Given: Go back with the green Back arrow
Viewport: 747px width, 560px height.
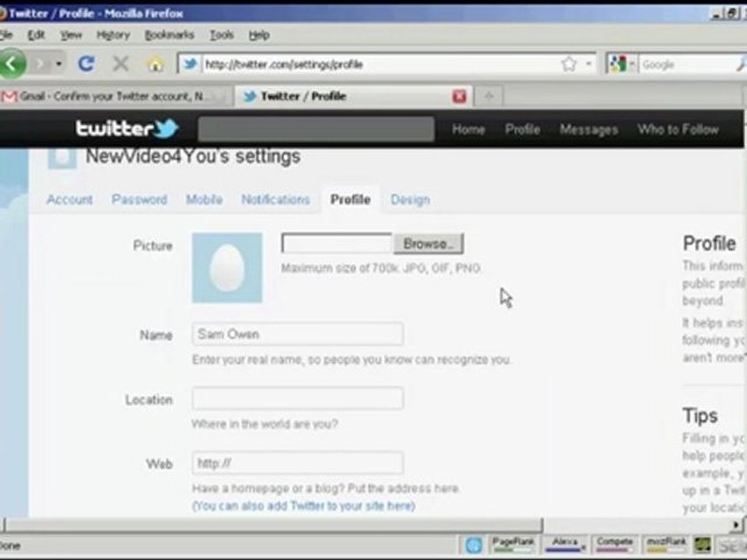Looking at the screenshot, I should tap(12, 63).
